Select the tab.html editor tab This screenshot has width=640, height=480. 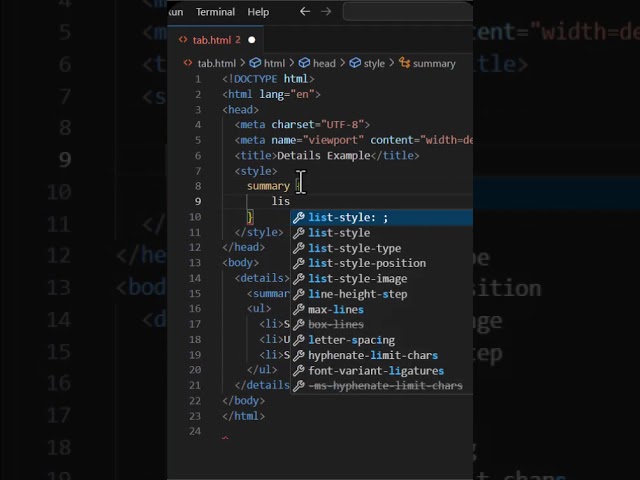(215, 40)
